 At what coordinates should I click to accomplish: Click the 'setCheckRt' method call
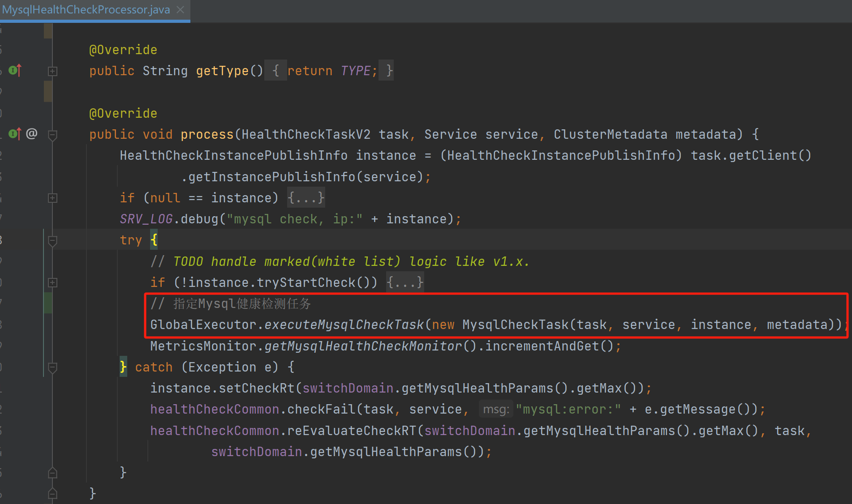(x=257, y=388)
